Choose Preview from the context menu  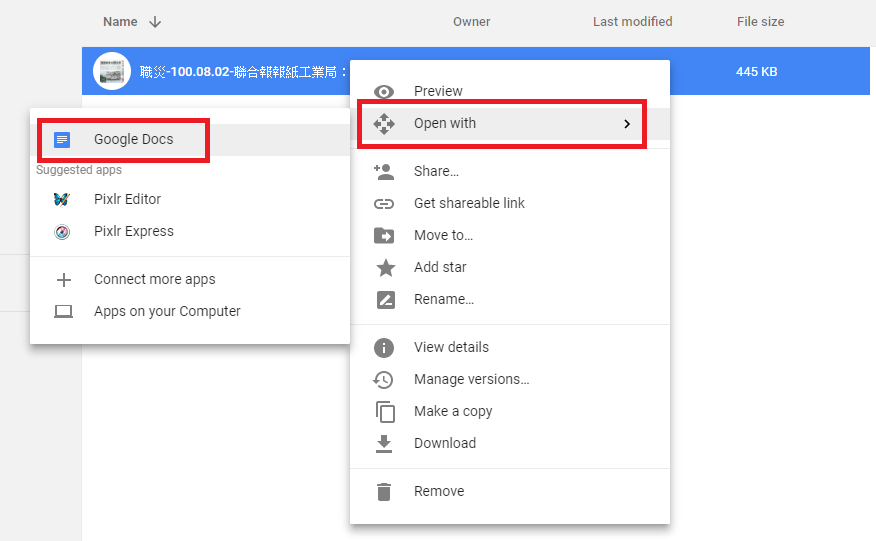510,91
